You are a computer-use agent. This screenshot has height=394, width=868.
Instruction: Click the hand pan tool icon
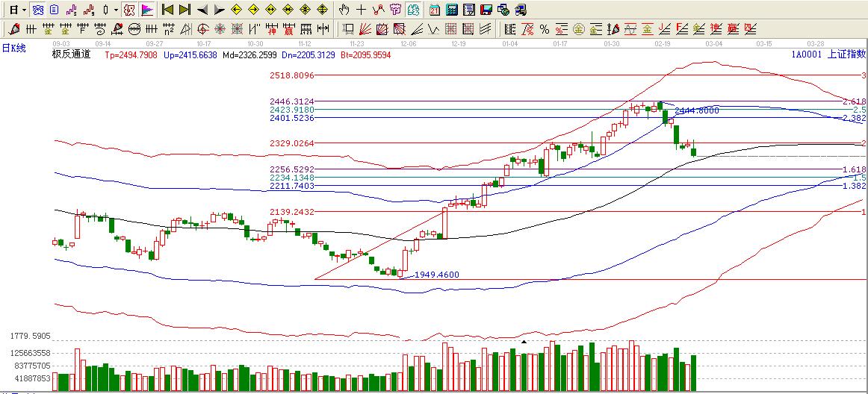[x=344, y=10]
